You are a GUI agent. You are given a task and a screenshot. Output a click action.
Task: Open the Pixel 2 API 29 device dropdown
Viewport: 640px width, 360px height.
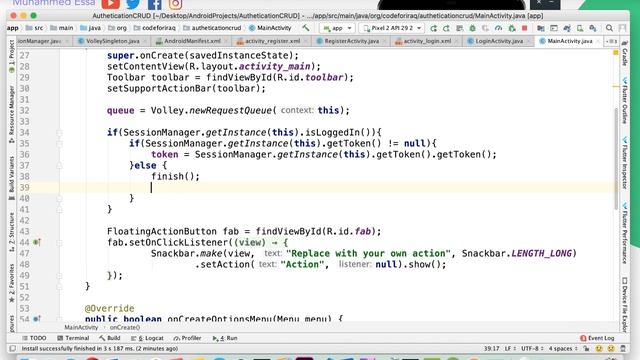coord(392,28)
